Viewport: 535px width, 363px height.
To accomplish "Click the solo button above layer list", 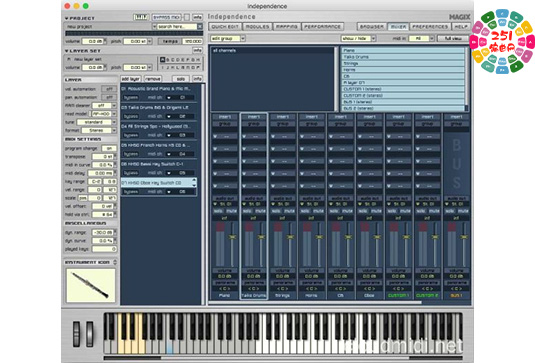I will (x=181, y=79).
